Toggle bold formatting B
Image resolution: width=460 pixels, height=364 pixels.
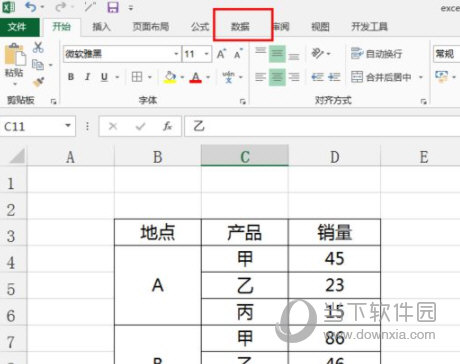[71, 77]
